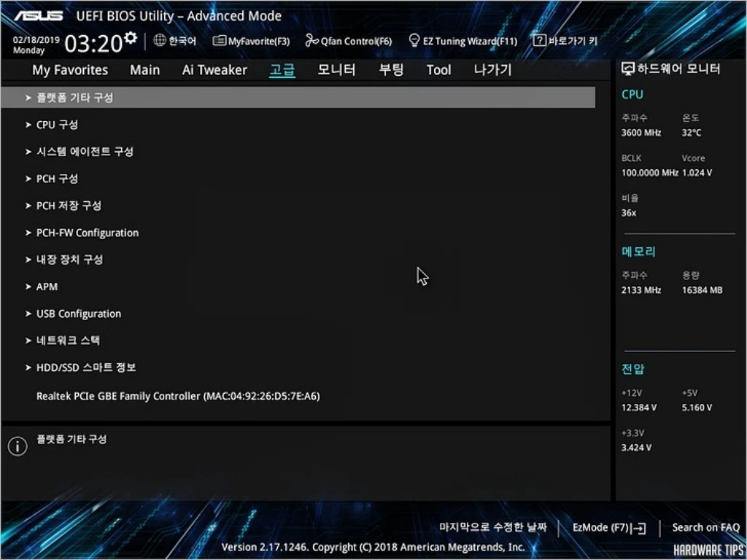This screenshot has height=560, width=747.
Task: Click the ASUS logo
Action: tap(38, 16)
